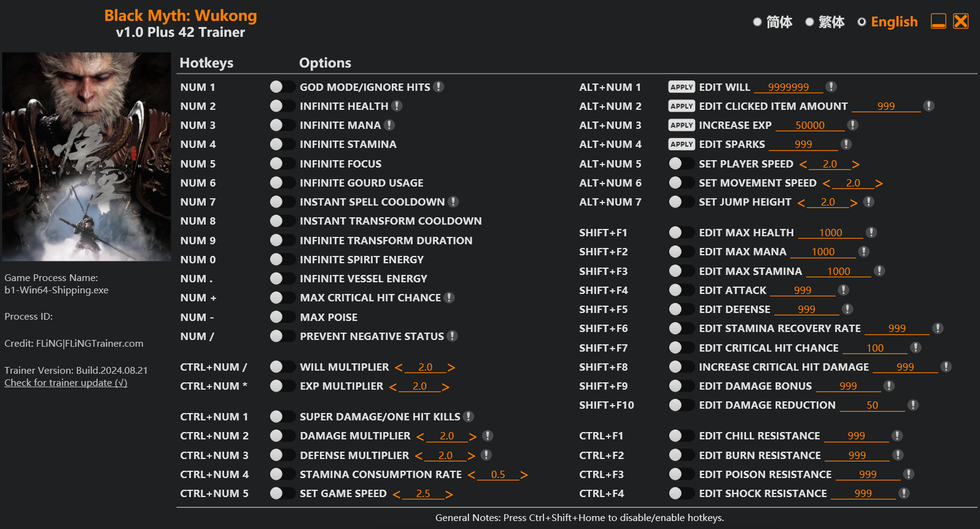Viewport: 980px width, 529px height.
Task: Click info icon beside Infinite Health
Action: (397, 106)
